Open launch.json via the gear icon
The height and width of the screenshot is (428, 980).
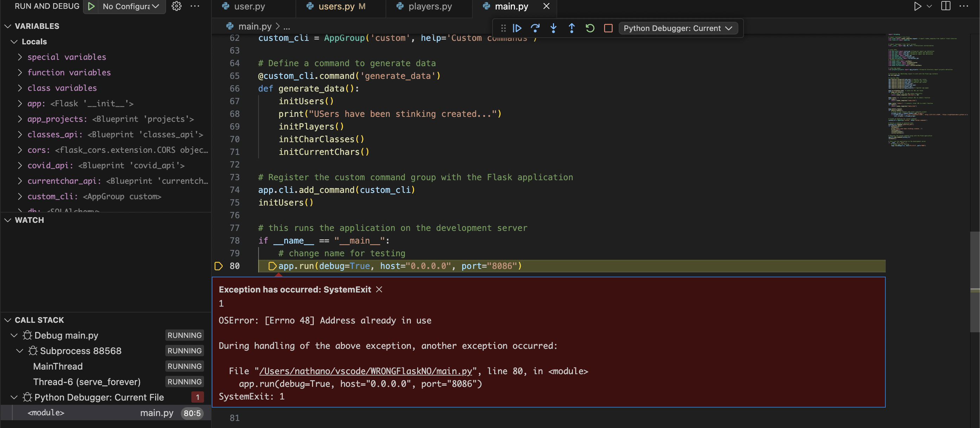point(177,6)
